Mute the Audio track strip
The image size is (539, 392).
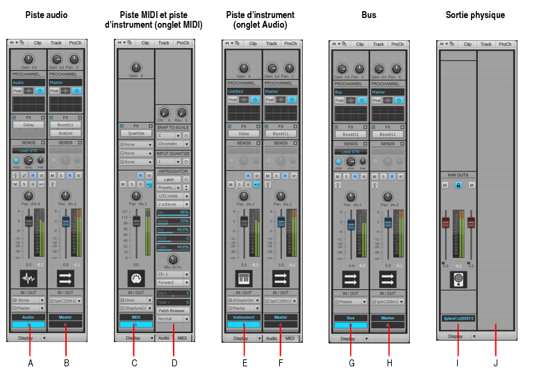(15, 185)
